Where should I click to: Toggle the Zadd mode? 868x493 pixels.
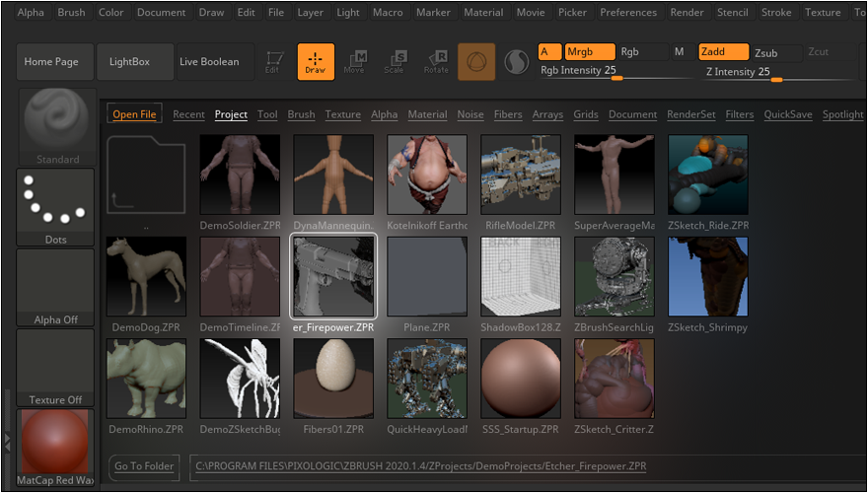pos(723,52)
